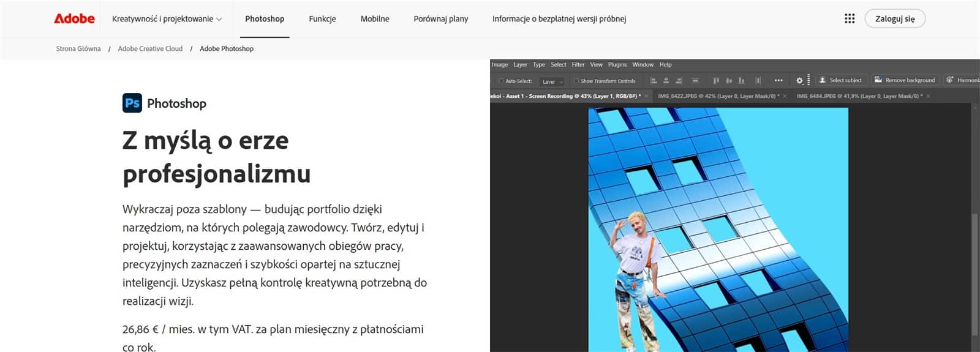Toggle Show Transform Controls checkbox
This screenshot has width=980, height=352.
pos(576,81)
